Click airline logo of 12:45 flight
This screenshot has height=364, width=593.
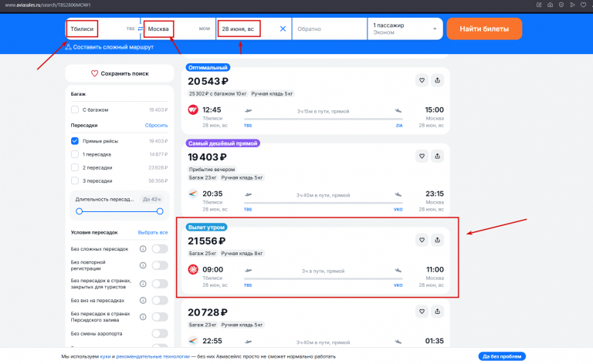pyautogui.click(x=193, y=110)
